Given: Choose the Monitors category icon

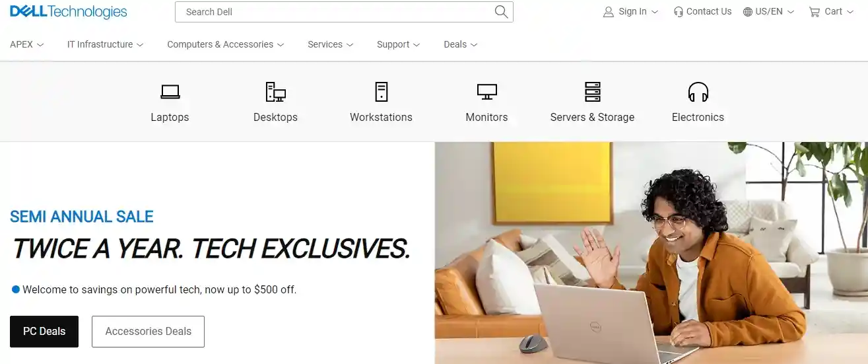Looking at the screenshot, I should click(486, 92).
